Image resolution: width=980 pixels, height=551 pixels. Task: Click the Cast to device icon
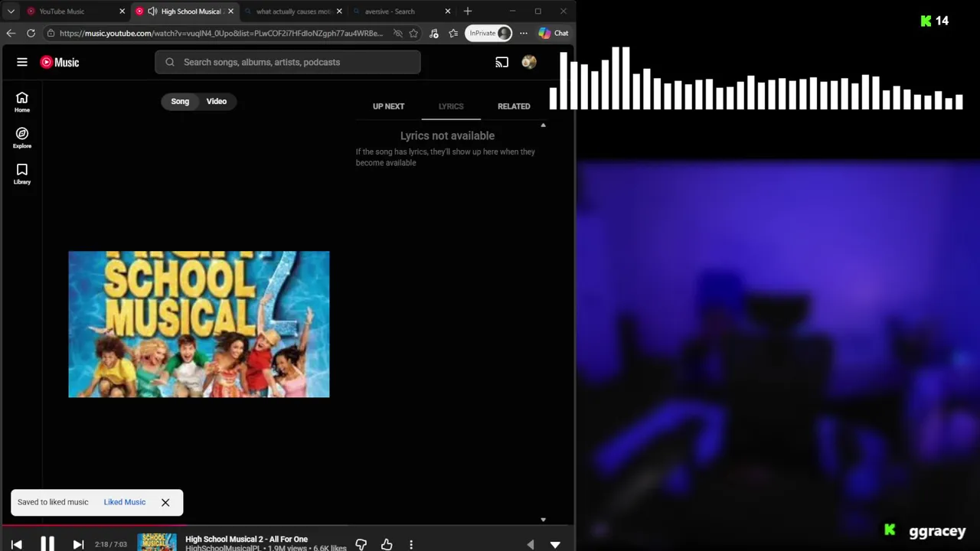click(x=501, y=62)
